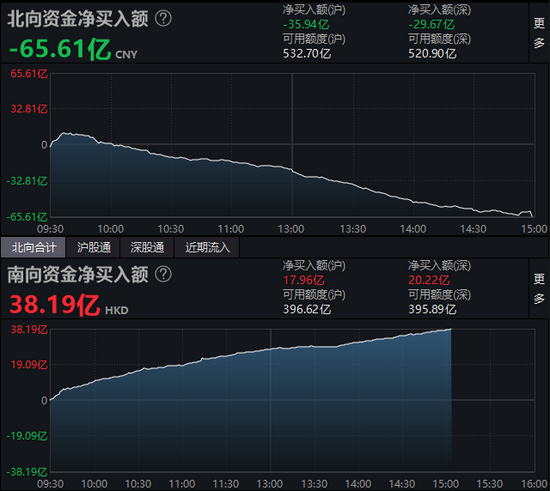550x491 pixels.
Task: Click southbound chart filled area near 14:00
Action: point(358,403)
